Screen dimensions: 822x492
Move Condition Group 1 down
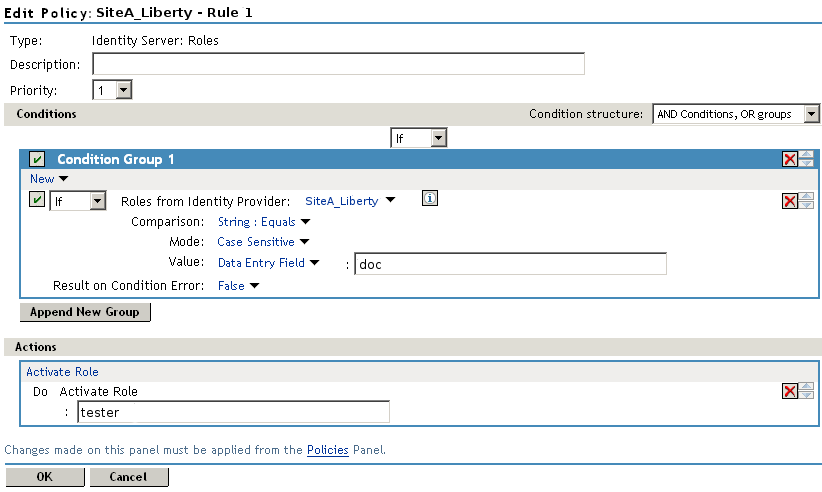tap(806, 163)
